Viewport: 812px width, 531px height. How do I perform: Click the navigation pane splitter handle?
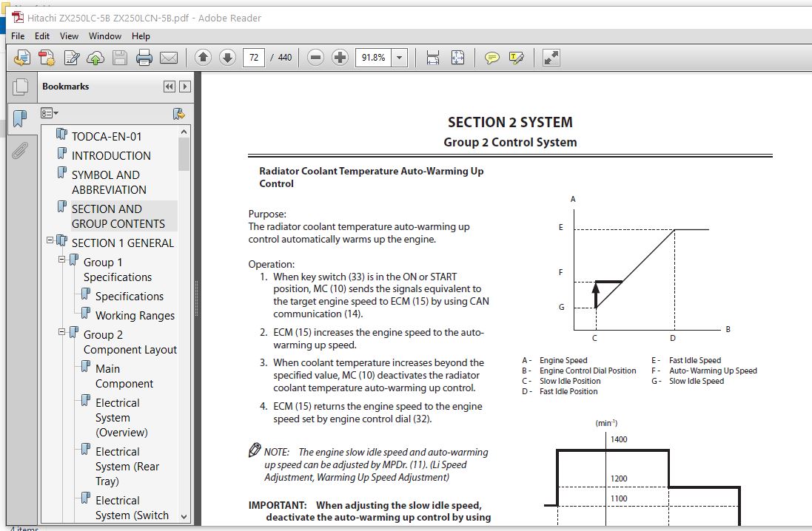197,298
